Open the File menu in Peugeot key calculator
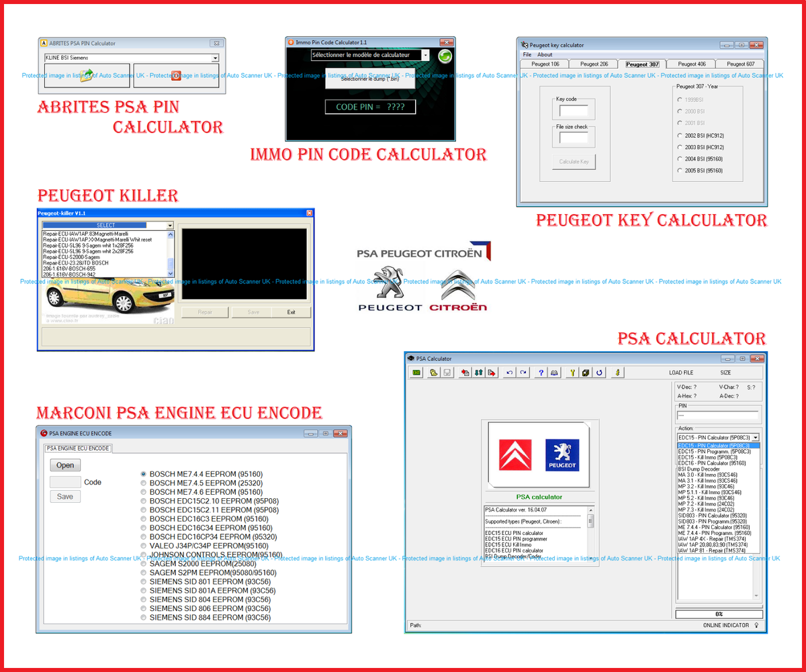 pyautogui.click(x=527, y=54)
